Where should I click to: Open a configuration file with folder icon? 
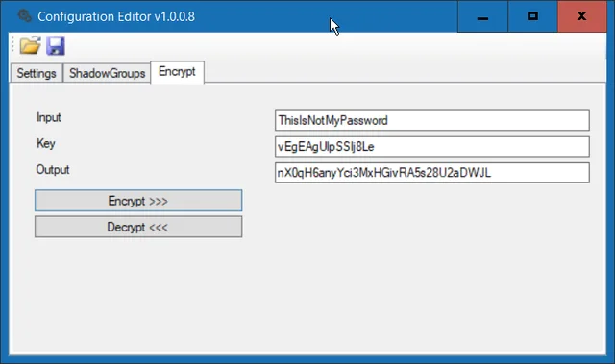[x=31, y=45]
